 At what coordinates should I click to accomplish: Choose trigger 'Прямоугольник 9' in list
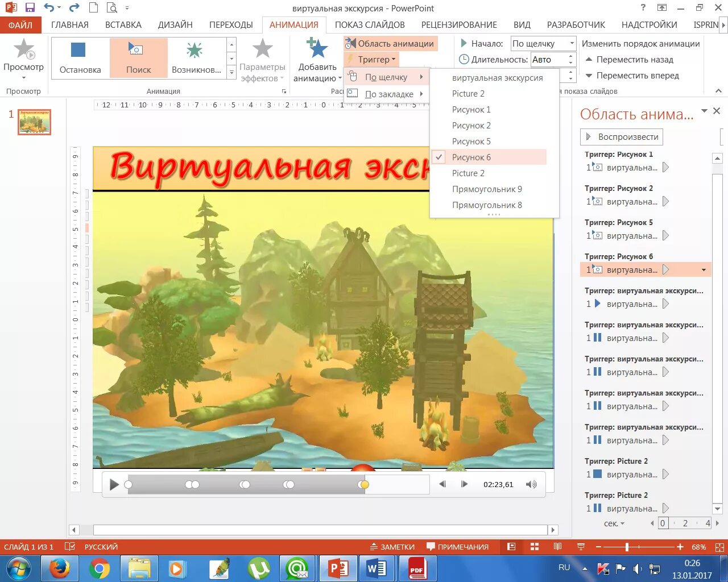pos(487,189)
